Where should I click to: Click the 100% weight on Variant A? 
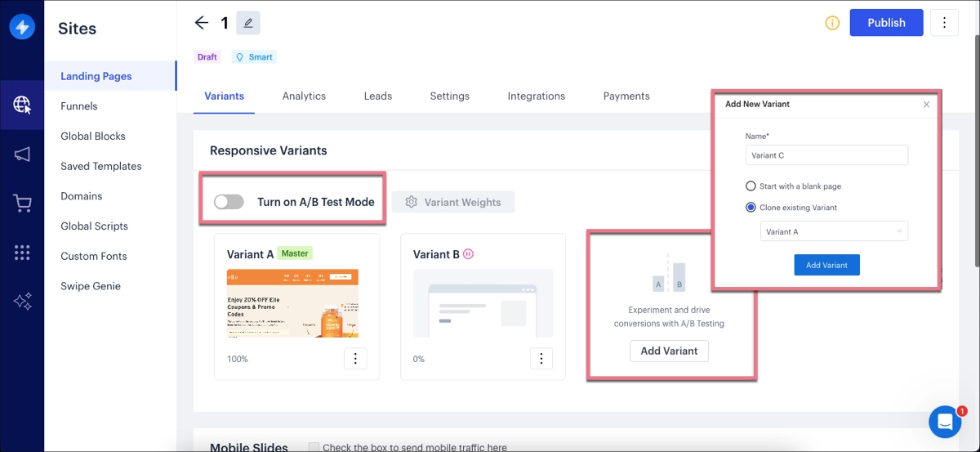tap(238, 359)
